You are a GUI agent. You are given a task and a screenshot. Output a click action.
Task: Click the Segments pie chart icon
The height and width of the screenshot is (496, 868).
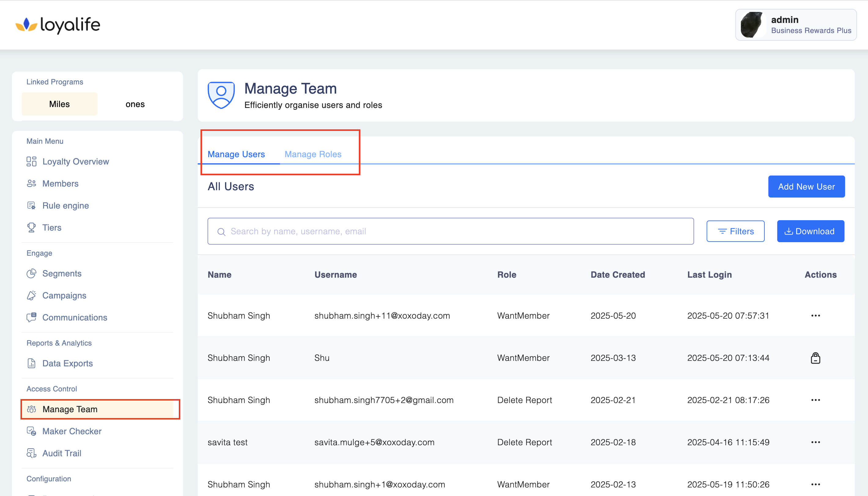pyautogui.click(x=31, y=274)
